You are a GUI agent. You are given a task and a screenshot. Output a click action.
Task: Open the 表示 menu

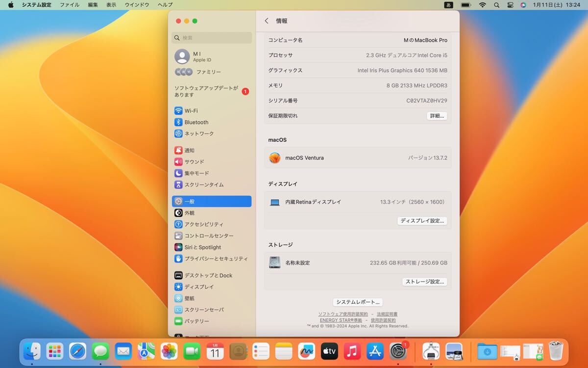pos(111,5)
